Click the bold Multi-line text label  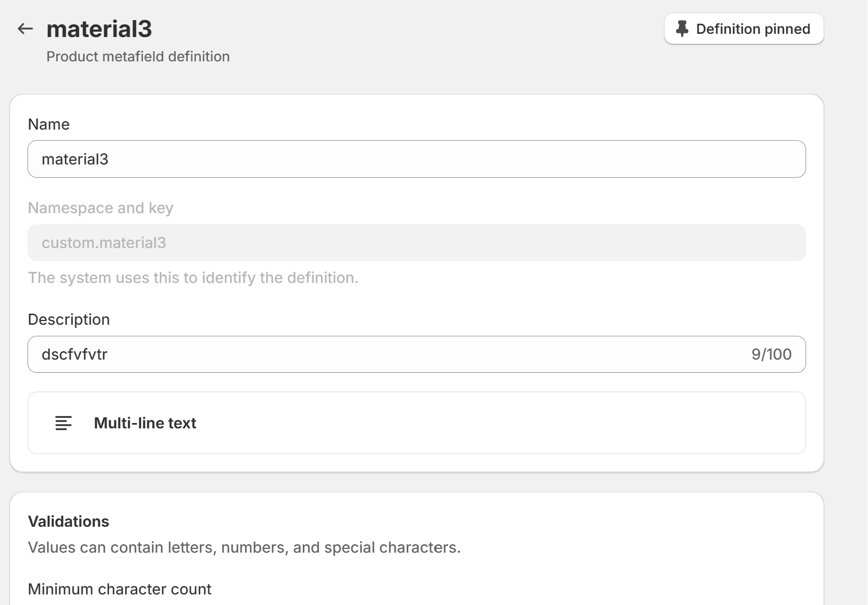coord(145,423)
